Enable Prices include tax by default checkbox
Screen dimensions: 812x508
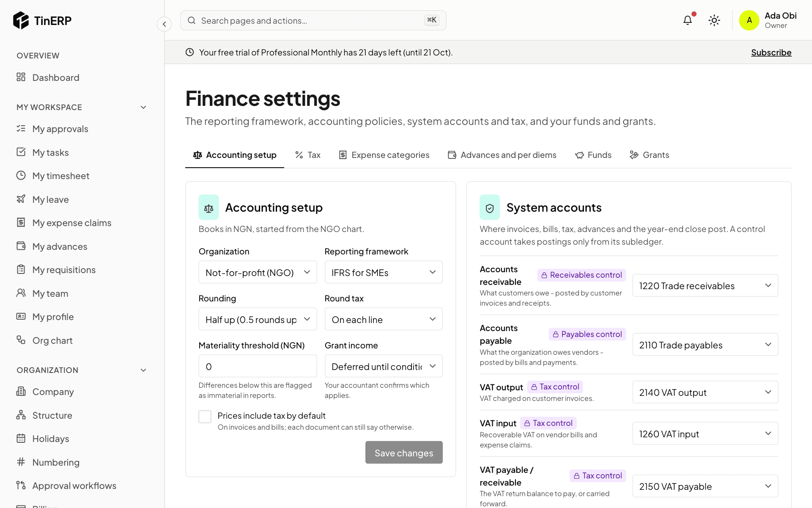pos(205,417)
